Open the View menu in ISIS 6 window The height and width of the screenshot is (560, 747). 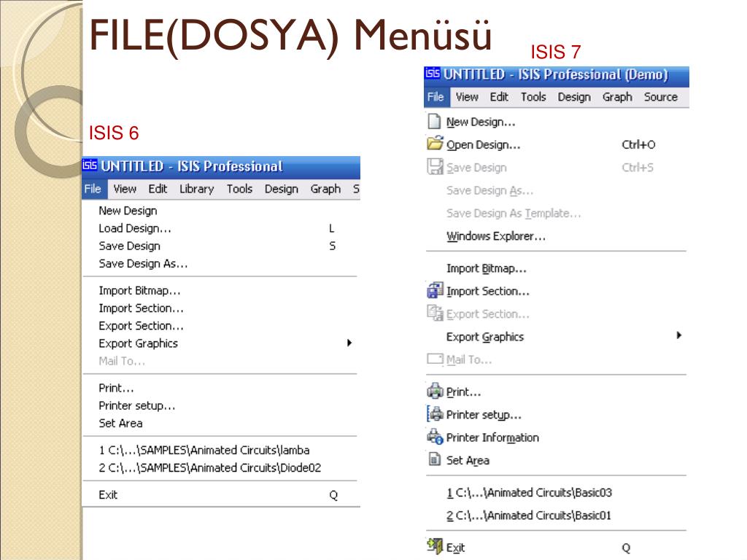pos(125,189)
